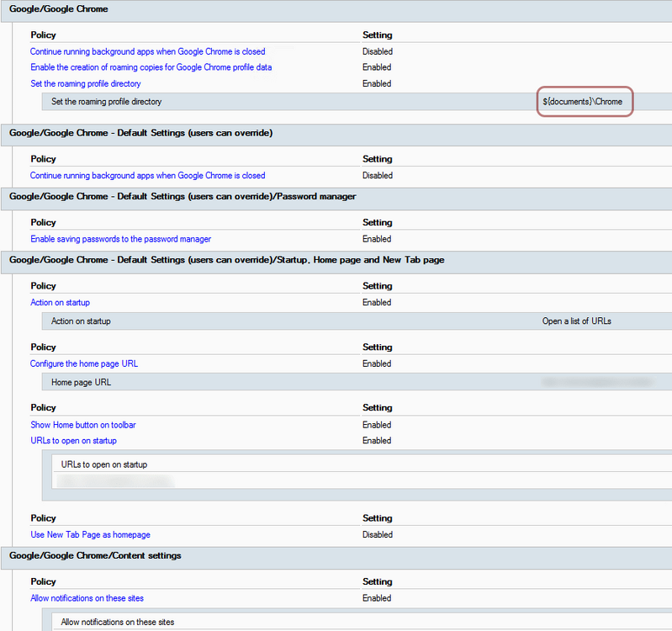Collapse the '/Password manager' section header

pyautogui.click(x=336, y=198)
